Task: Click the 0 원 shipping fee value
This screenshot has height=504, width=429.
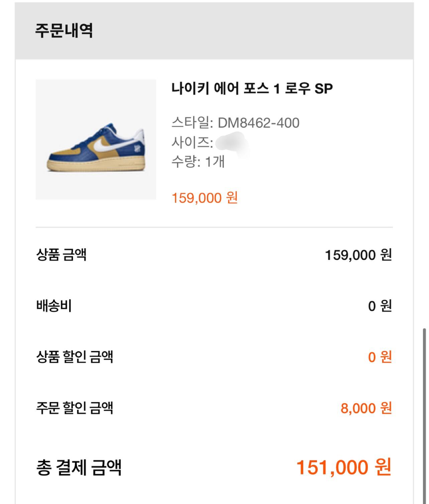Action: tap(380, 306)
